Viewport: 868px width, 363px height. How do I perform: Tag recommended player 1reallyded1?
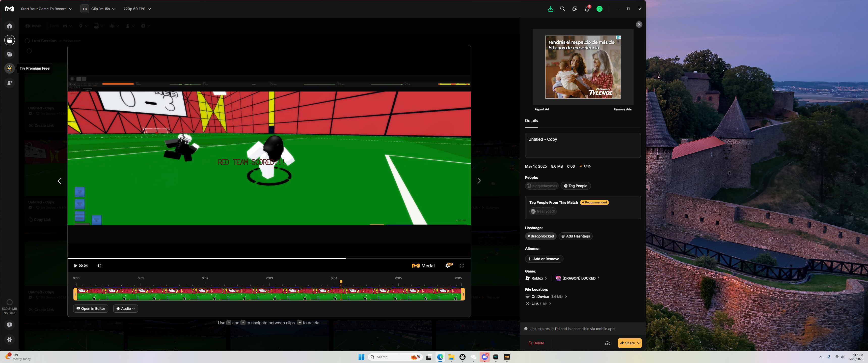[543, 211]
